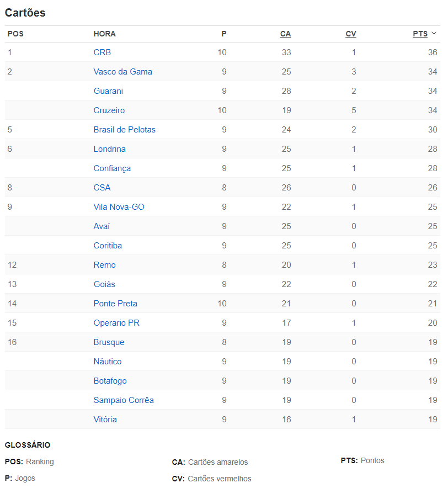Screen dimensions: 448x488
Task: Select the Cruzeiro team link
Action: coord(109,110)
